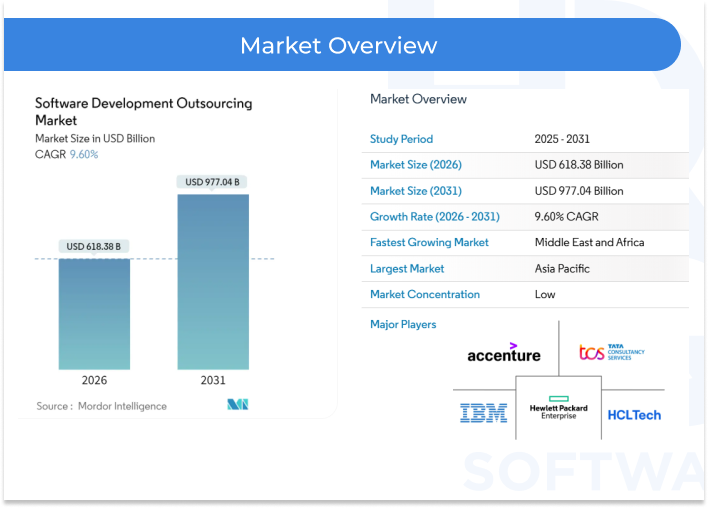Click the '2025 - 2031' value

pos(562,139)
